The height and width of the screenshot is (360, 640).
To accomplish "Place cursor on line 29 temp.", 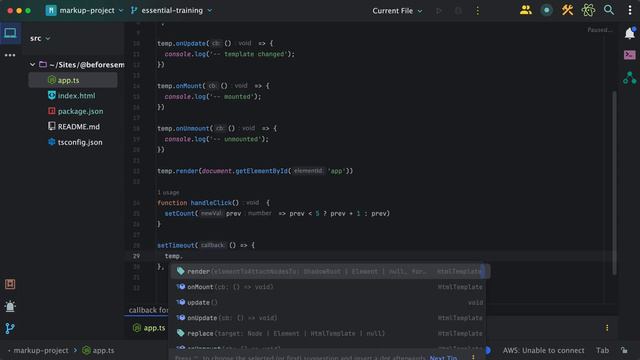I will point(173,256).
